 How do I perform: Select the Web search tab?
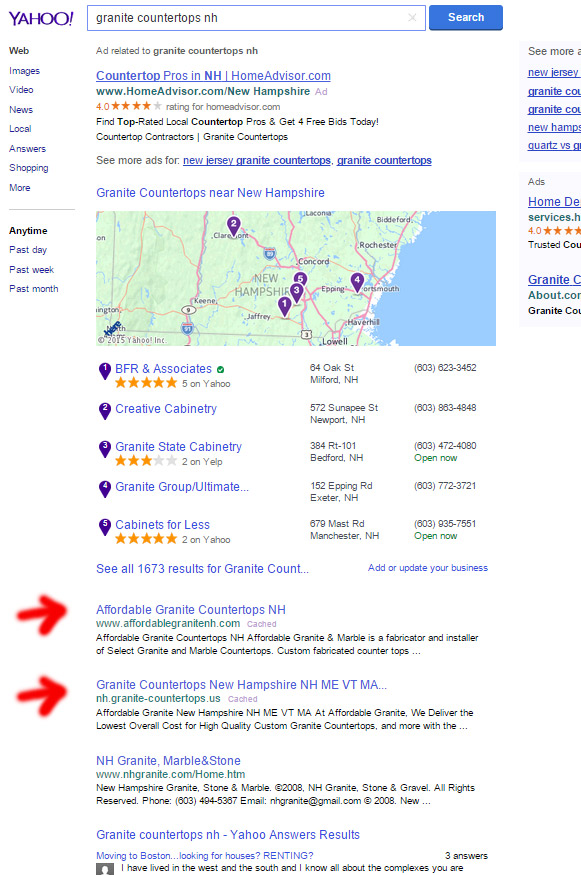[19, 51]
